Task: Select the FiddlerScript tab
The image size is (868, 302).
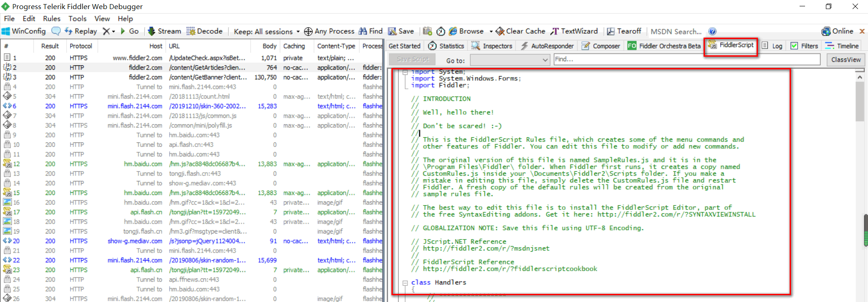Action: point(731,45)
